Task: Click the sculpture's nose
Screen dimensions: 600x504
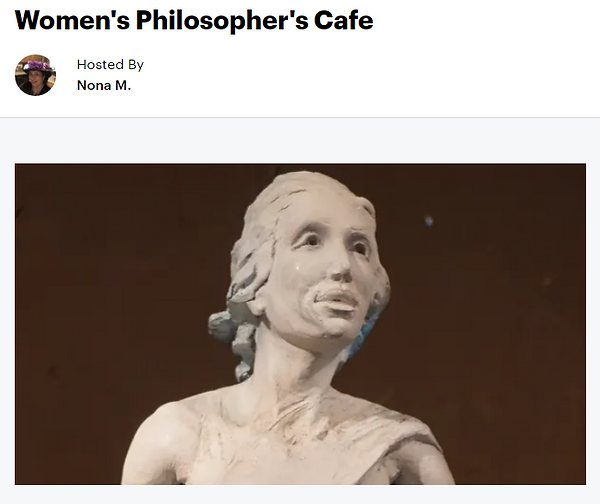Action: pos(340,270)
